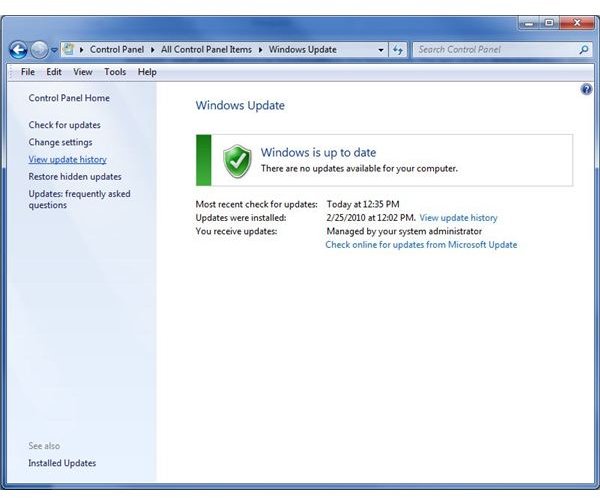Click Check online for updates from Microsoft Update
This screenshot has height=498, width=600.
pos(421,245)
